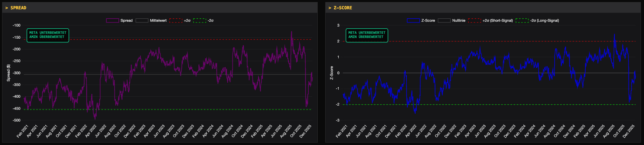Click the META UNTERBEWERTET box in Spread chart
The height and width of the screenshot is (145, 644).
tap(48, 35)
